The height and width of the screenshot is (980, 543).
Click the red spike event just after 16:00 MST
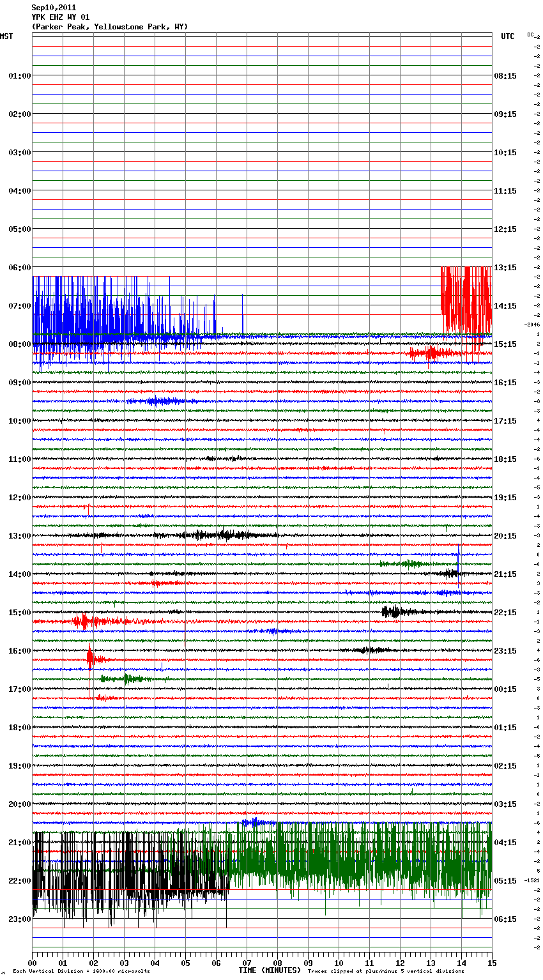pyautogui.click(x=91, y=658)
